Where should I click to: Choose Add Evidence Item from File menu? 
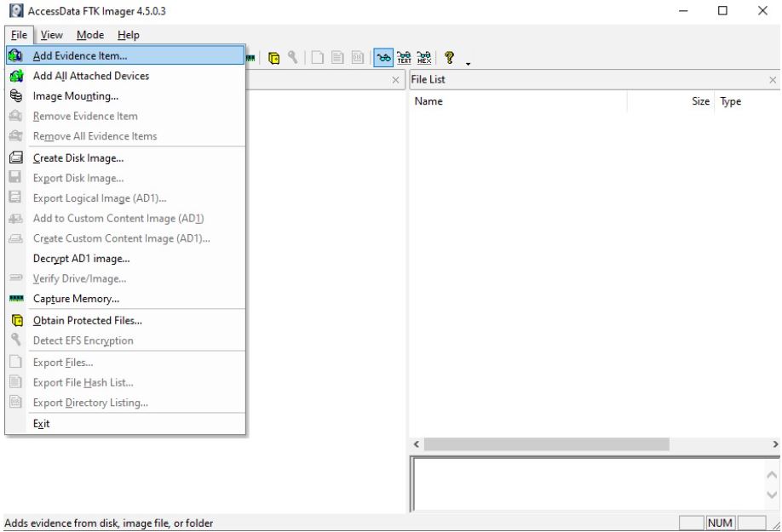coord(125,56)
